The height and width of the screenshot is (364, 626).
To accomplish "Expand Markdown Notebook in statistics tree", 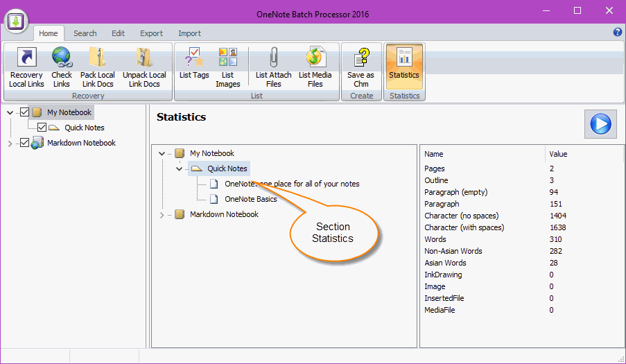I will coord(162,215).
